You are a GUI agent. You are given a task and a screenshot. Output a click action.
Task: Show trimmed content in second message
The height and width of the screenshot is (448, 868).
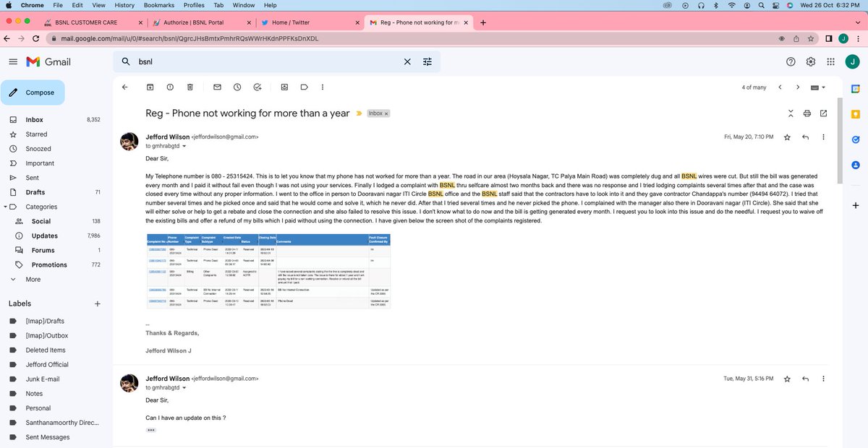[150, 430]
